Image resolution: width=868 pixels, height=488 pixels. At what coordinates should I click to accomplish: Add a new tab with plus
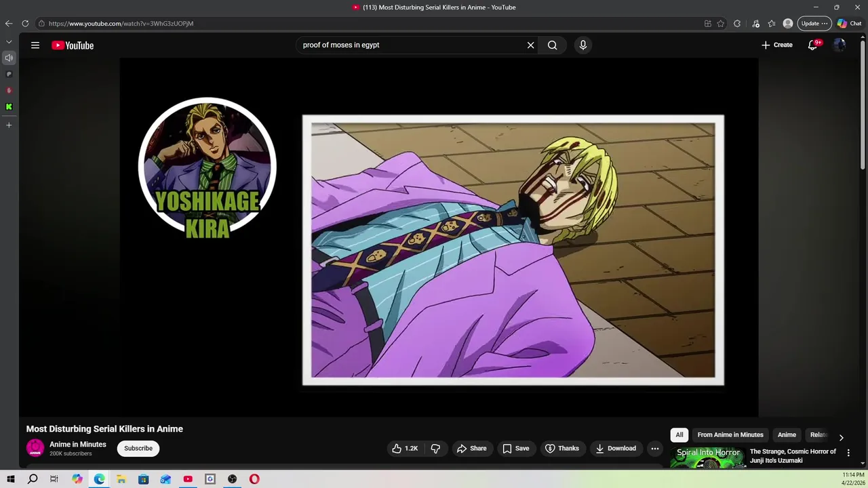(9, 125)
